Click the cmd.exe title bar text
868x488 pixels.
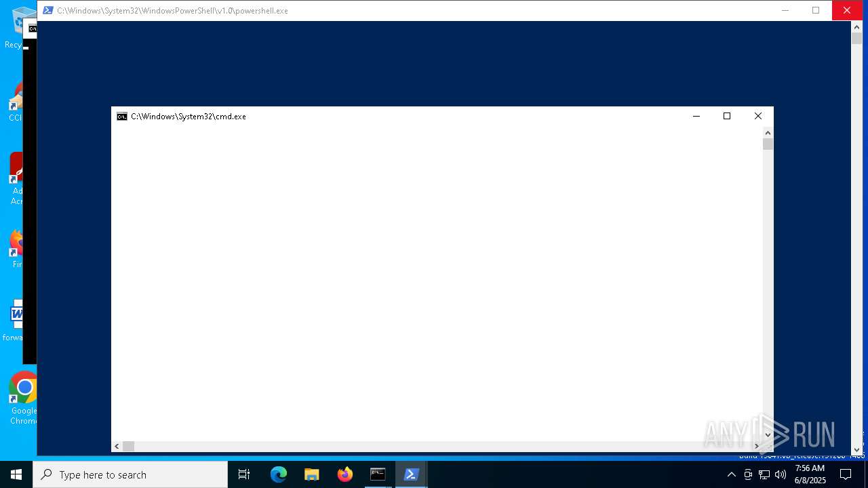pos(189,117)
